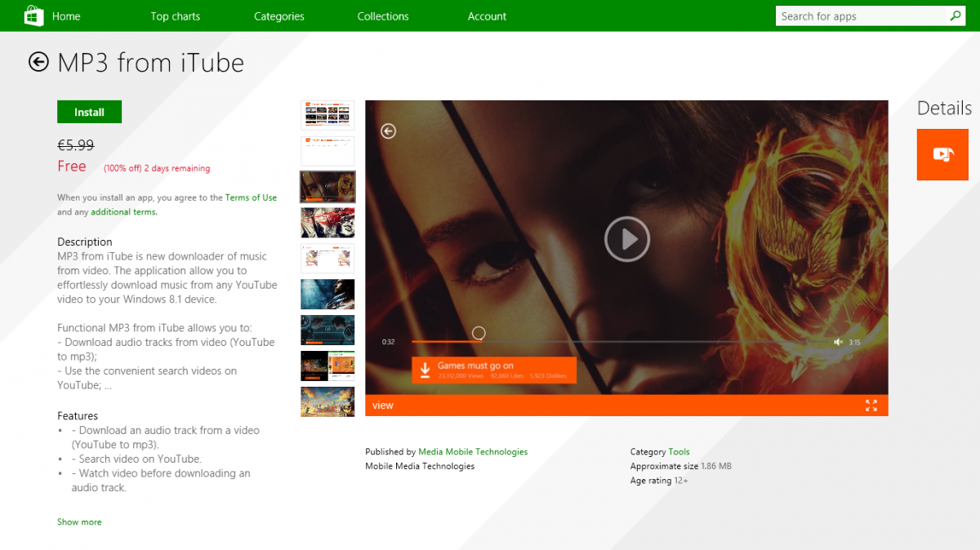Select the fourth thumbnail with red artwork
980x550 pixels.
pyautogui.click(x=327, y=223)
